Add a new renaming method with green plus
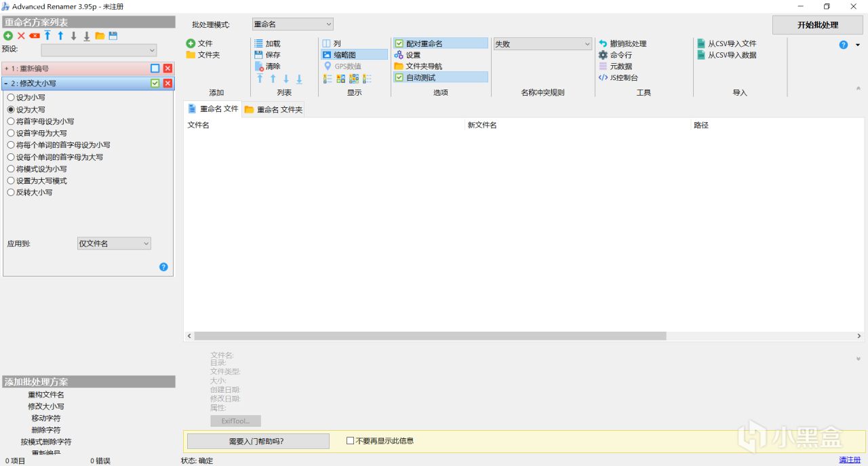The image size is (868, 466). [x=8, y=36]
